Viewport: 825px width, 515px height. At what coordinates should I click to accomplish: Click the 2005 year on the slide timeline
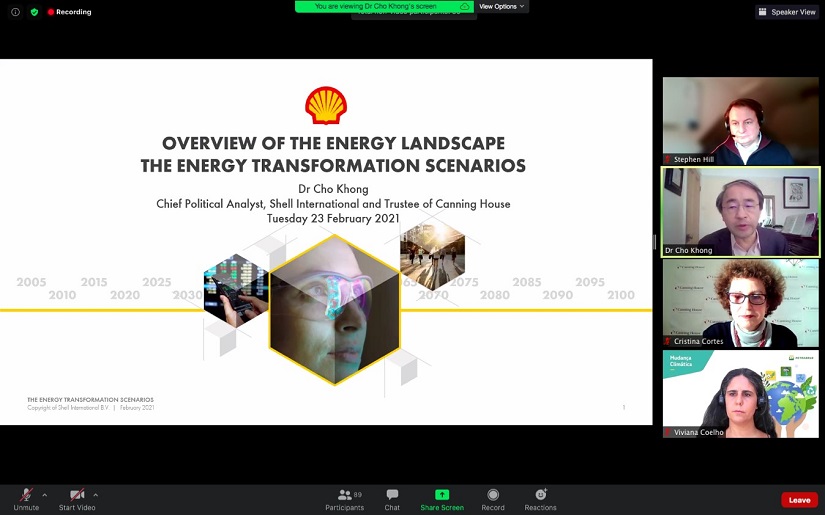tap(31, 282)
